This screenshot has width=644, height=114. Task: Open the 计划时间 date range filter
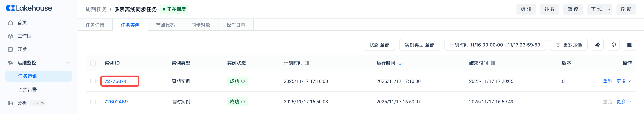click(x=494, y=45)
